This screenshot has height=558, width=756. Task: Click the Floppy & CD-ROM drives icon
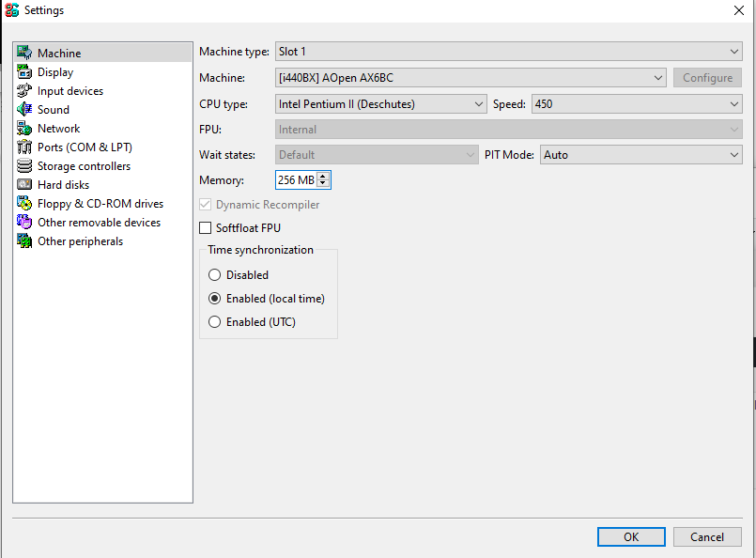[x=24, y=203]
